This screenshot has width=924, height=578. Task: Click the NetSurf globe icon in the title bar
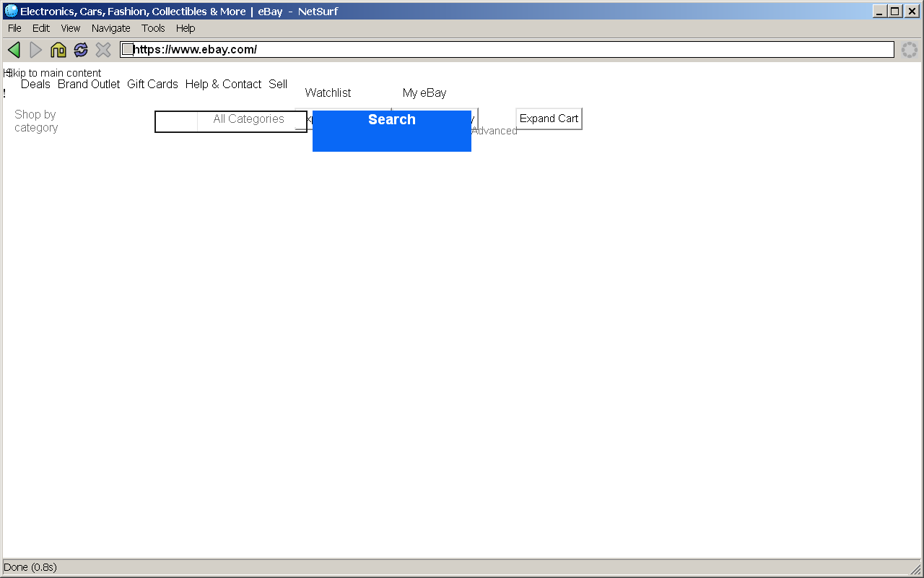pyautogui.click(x=11, y=11)
